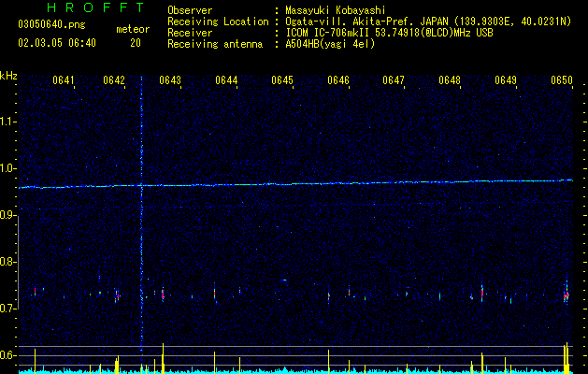
Task: Click the meteor count value 20
Action: tap(136, 43)
